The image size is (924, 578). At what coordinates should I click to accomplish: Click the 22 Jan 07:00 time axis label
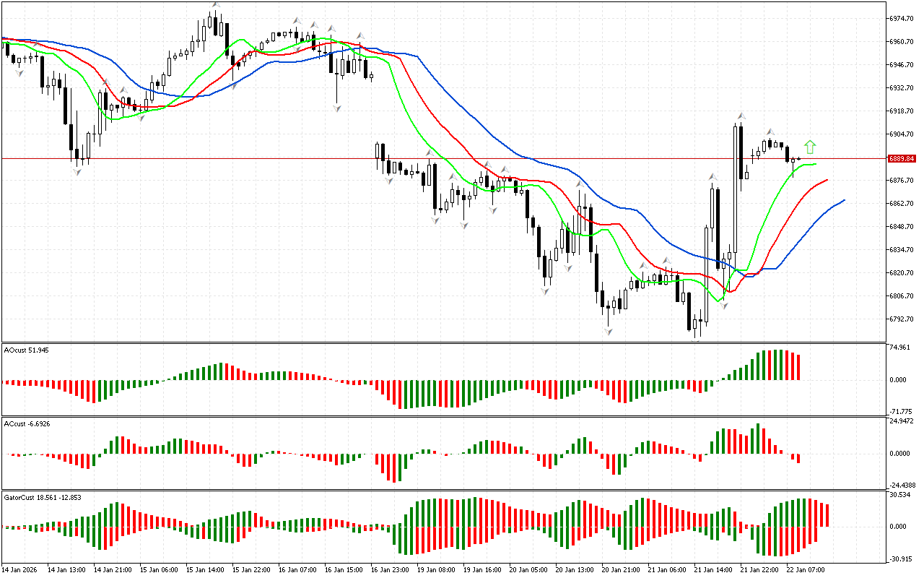(x=805, y=569)
